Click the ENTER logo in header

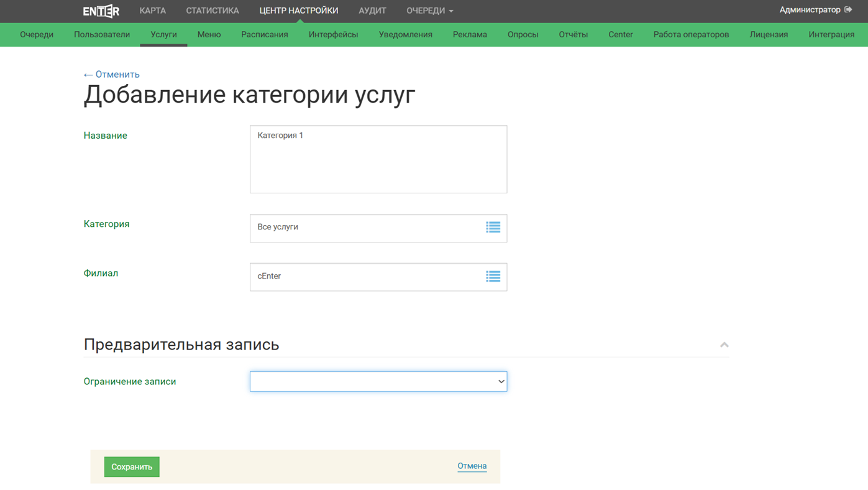point(101,11)
